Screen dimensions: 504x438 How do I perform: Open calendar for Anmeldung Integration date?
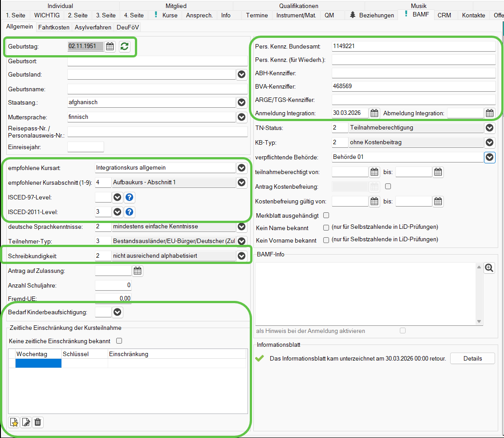point(374,113)
